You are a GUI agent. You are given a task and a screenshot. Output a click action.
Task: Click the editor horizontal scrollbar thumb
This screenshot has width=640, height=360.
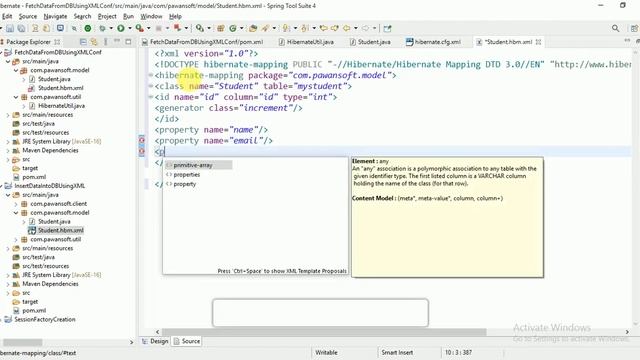coord(324,332)
